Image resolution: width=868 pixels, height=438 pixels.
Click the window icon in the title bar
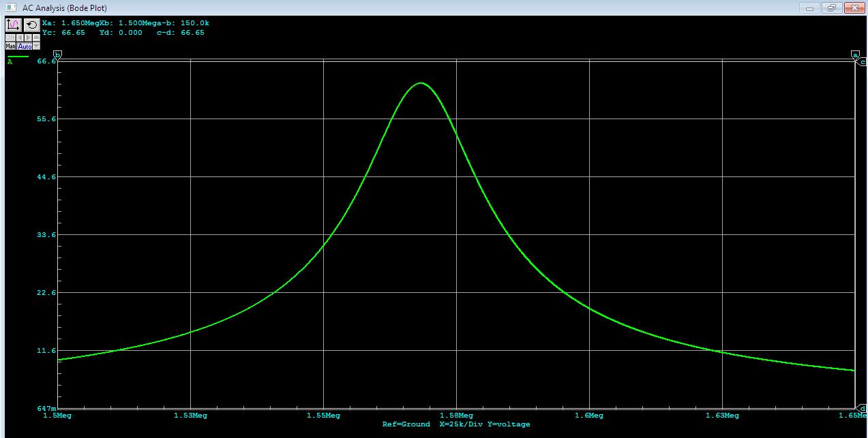pyautogui.click(x=10, y=7)
